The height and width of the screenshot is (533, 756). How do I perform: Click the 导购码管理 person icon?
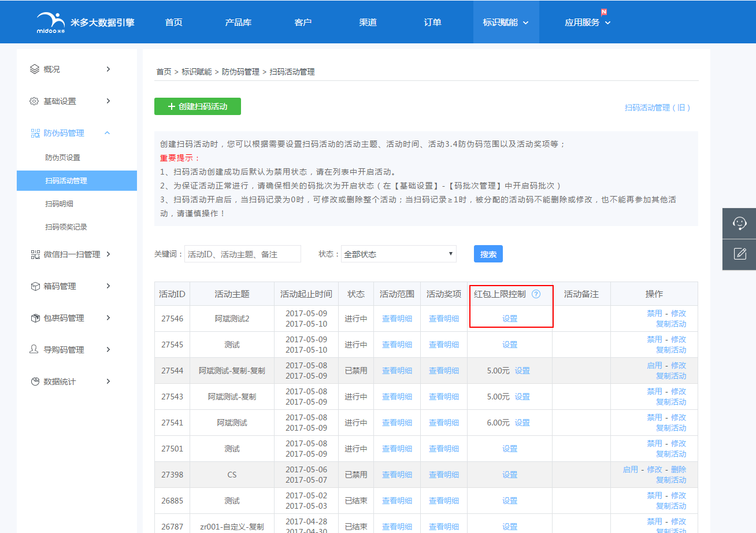[35, 350]
